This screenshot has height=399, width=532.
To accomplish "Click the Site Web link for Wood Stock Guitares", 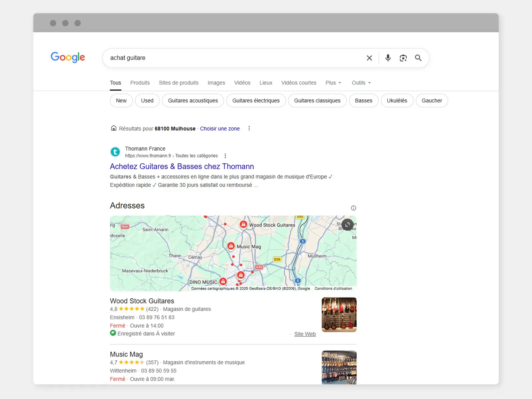I will coord(305,334).
